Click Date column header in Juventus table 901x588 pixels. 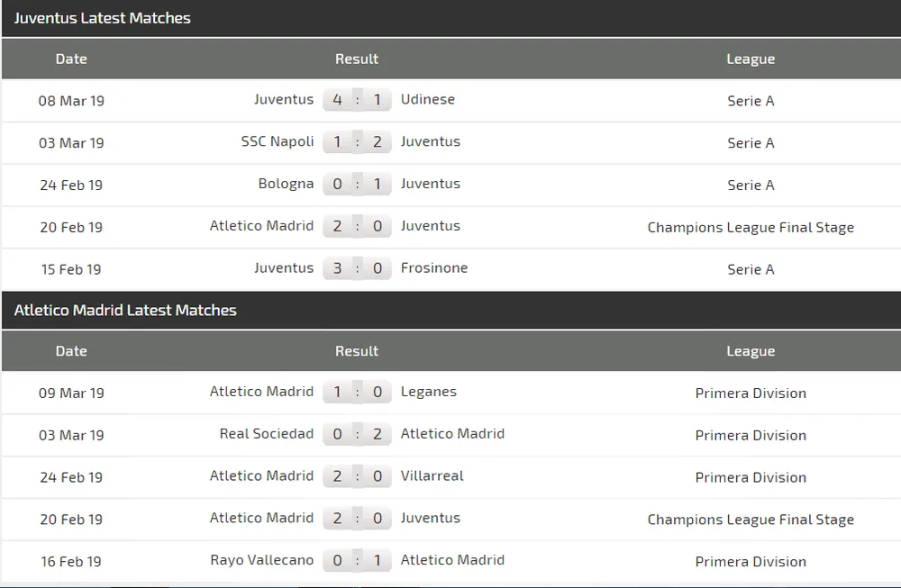click(x=71, y=59)
